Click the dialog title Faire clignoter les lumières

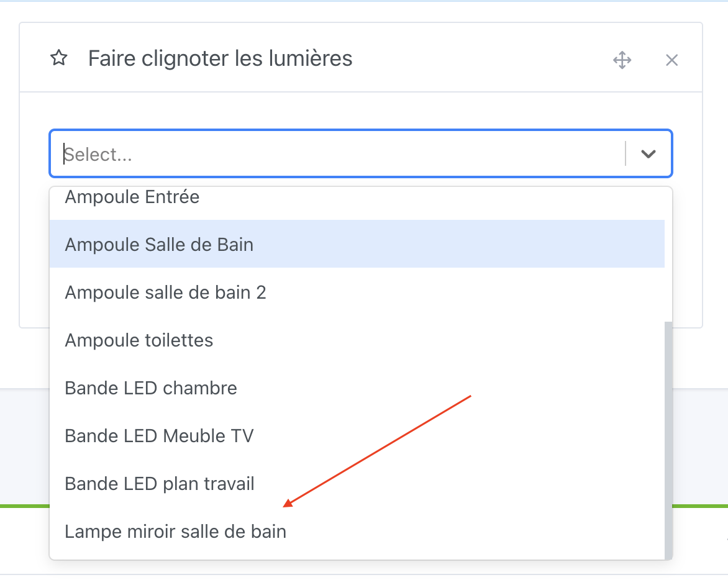(221, 58)
